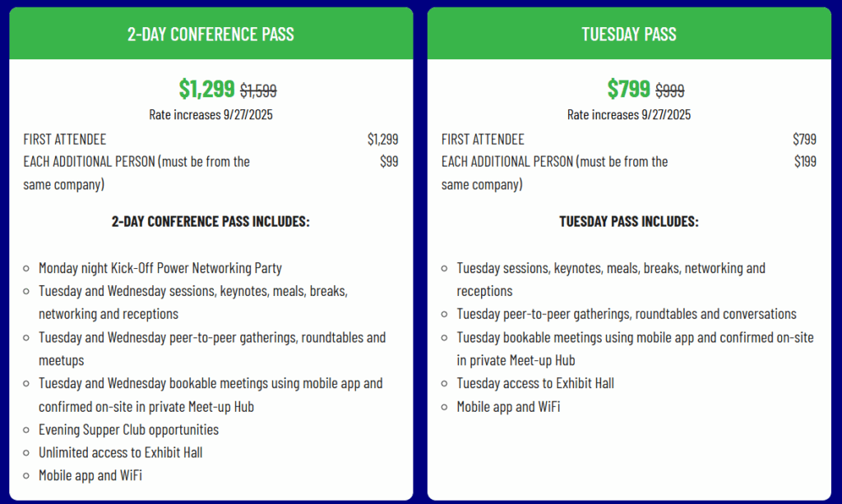Select Monday night Kick-Off Power Networking Party item
This screenshot has width=842, height=504.
point(160,268)
